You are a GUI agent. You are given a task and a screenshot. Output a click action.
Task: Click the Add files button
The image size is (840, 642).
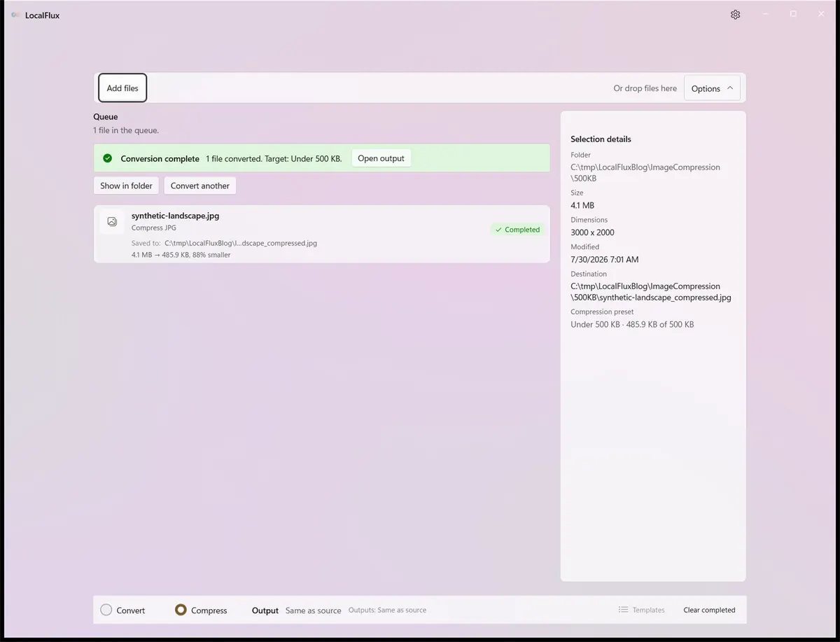(122, 88)
